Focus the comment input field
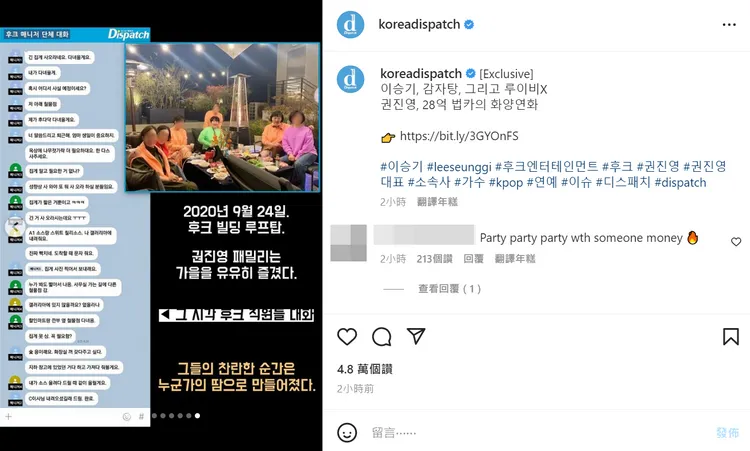This screenshot has height=451, width=750. tap(538, 432)
